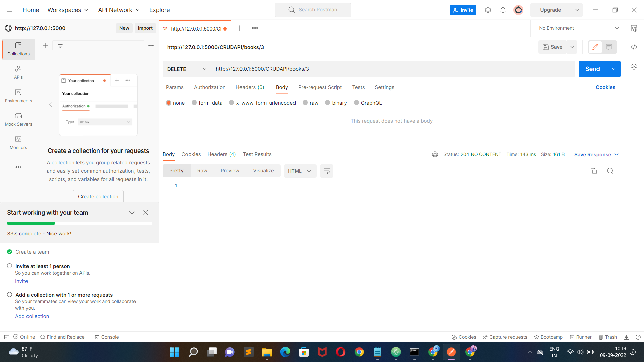The image size is (644, 362).
Task: Click the team onboarding progress bar
Action: [79, 223]
